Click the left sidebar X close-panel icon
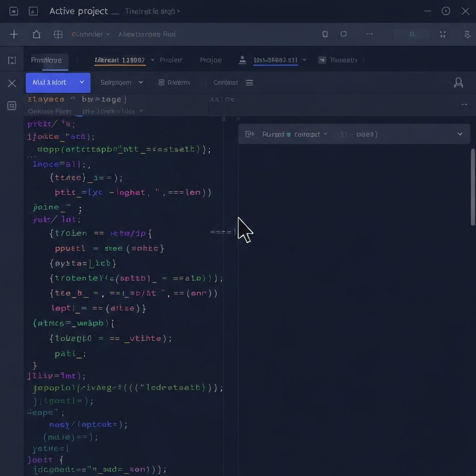This screenshot has width=476, height=476. click(12, 83)
